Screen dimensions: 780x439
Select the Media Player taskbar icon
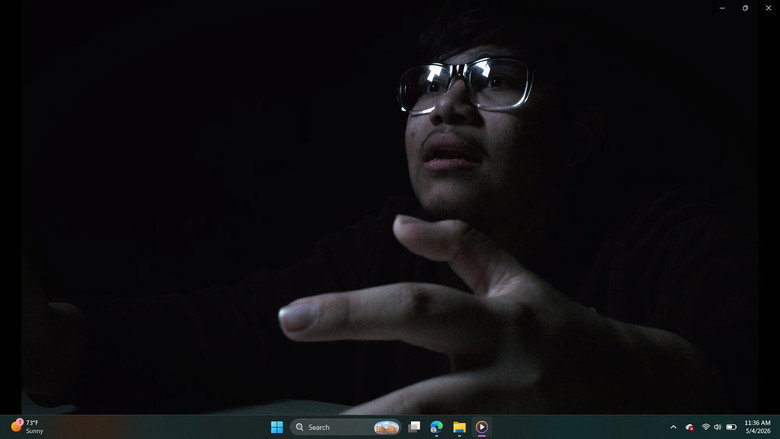tap(482, 427)
